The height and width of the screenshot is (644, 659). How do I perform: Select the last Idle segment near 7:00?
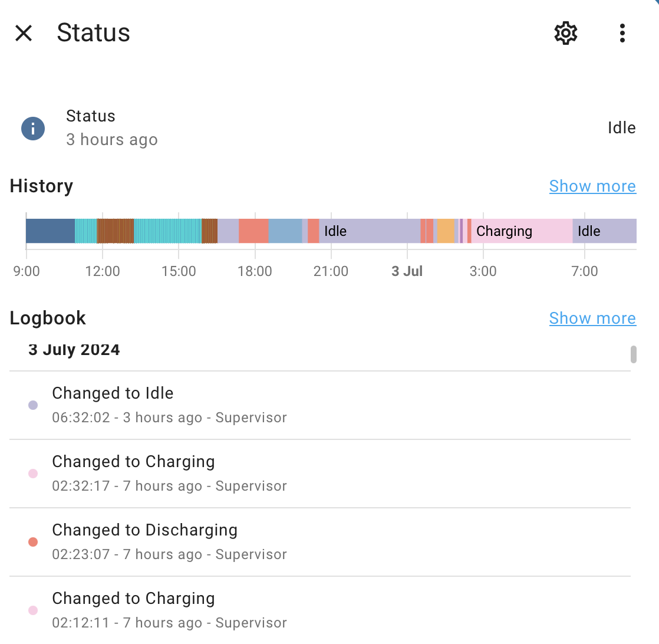point(604,231)
